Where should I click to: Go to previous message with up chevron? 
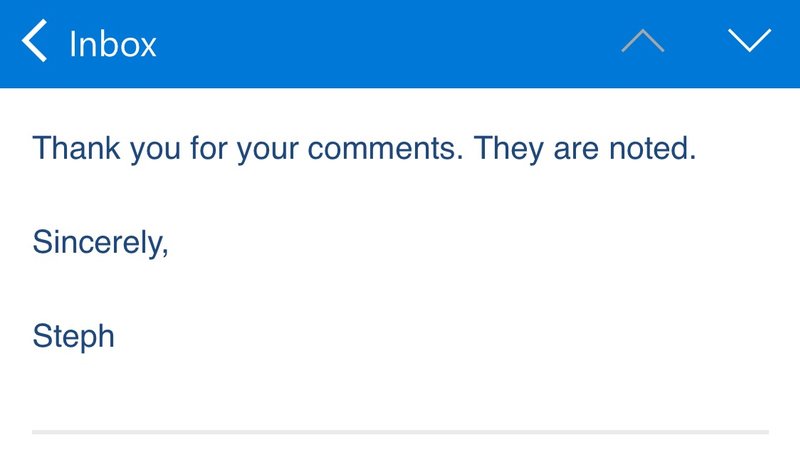tap(643, 42)
